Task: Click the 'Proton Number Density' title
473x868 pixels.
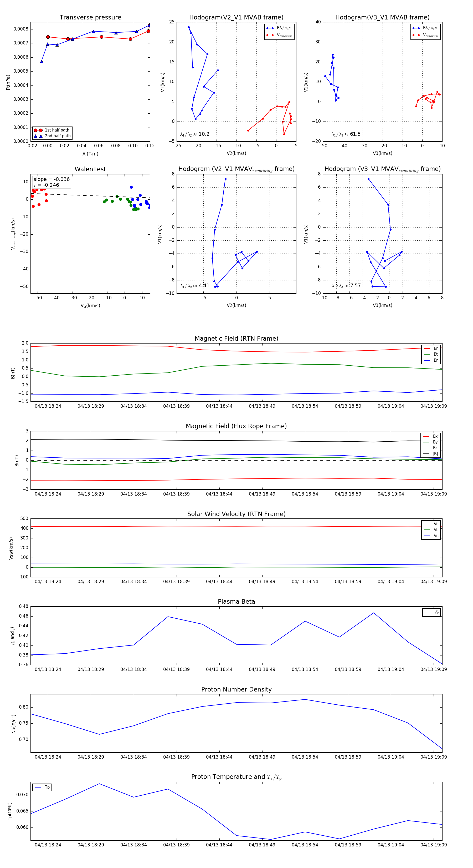Action: [236, 689]
